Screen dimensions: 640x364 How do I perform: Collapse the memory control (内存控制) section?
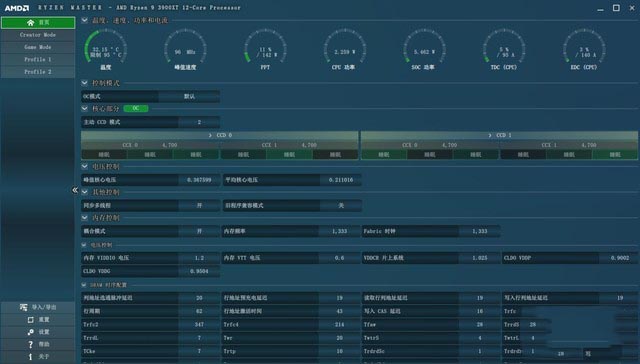84,218
